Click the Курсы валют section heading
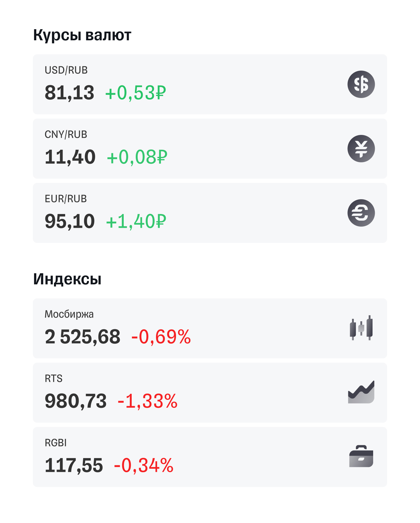The height and width of the screenshot is (523, 420). (82, 35)
